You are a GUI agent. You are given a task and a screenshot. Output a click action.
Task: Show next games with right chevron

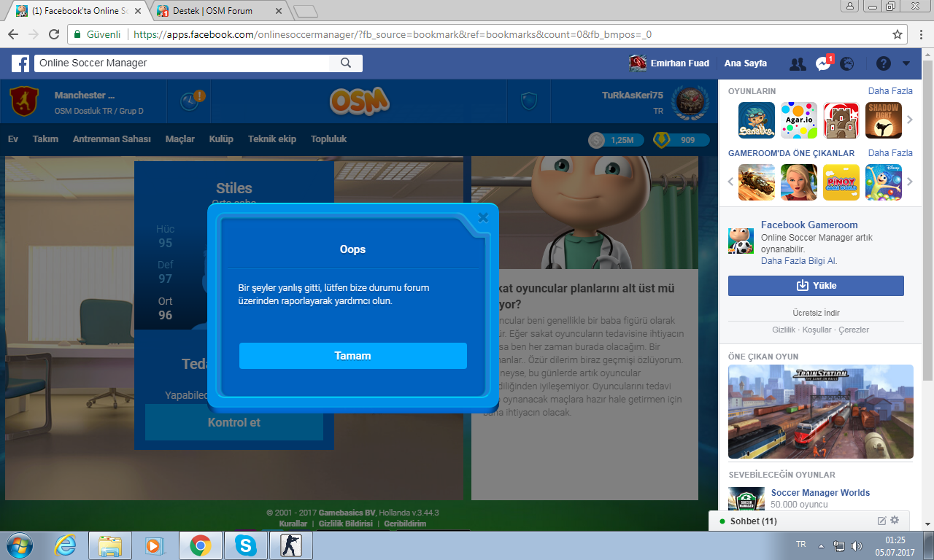pyautogui.click(x=910, y=120)
